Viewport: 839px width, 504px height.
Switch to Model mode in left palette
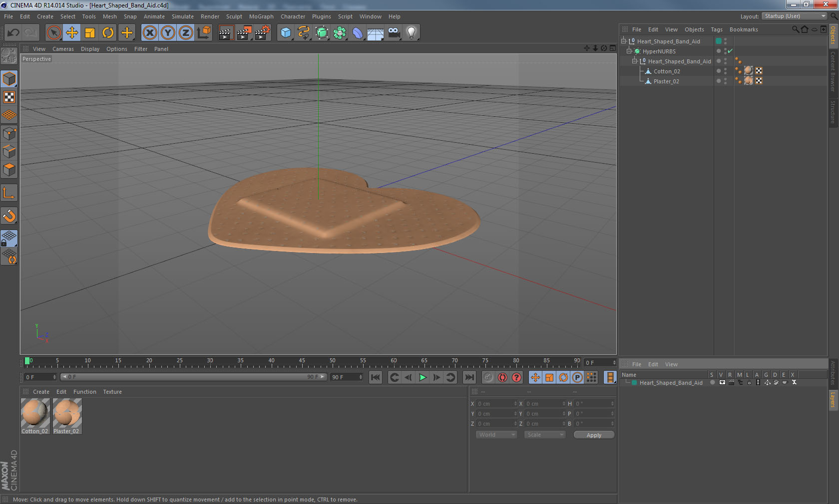[x=9, y=79]
